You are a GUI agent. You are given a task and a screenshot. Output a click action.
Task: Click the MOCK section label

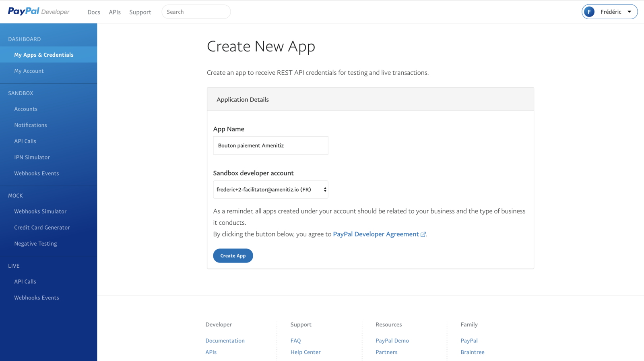click(x=15, y=195)
